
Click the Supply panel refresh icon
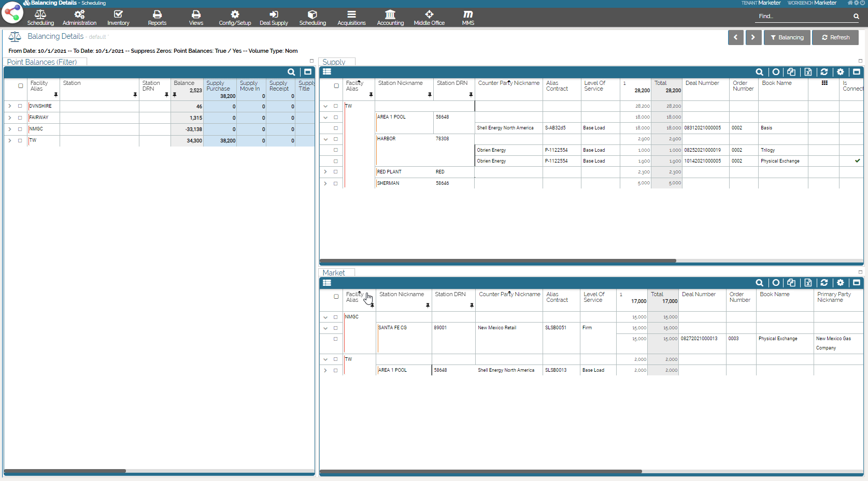coord(824,72)
